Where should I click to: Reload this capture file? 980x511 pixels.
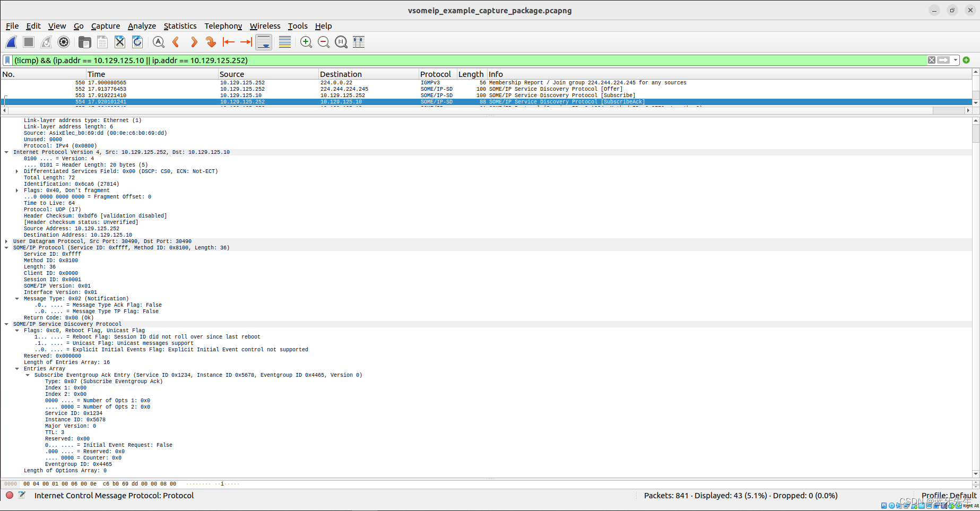[x=137, y=42]
